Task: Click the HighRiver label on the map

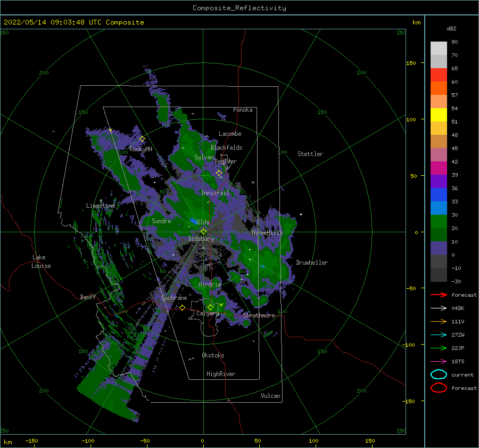Action: click(221, 374)
